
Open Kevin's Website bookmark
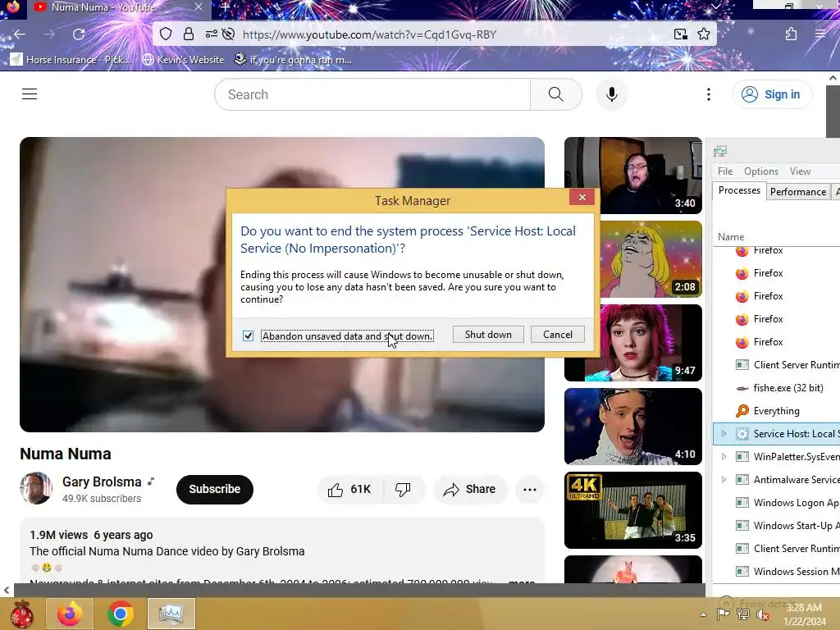(x=183, y=59)
